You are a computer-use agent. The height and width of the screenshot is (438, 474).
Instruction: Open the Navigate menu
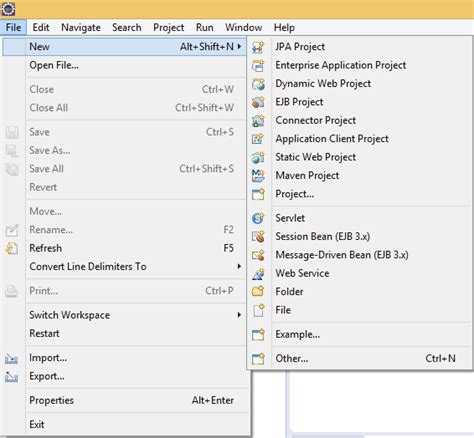(x=81, y=27)
